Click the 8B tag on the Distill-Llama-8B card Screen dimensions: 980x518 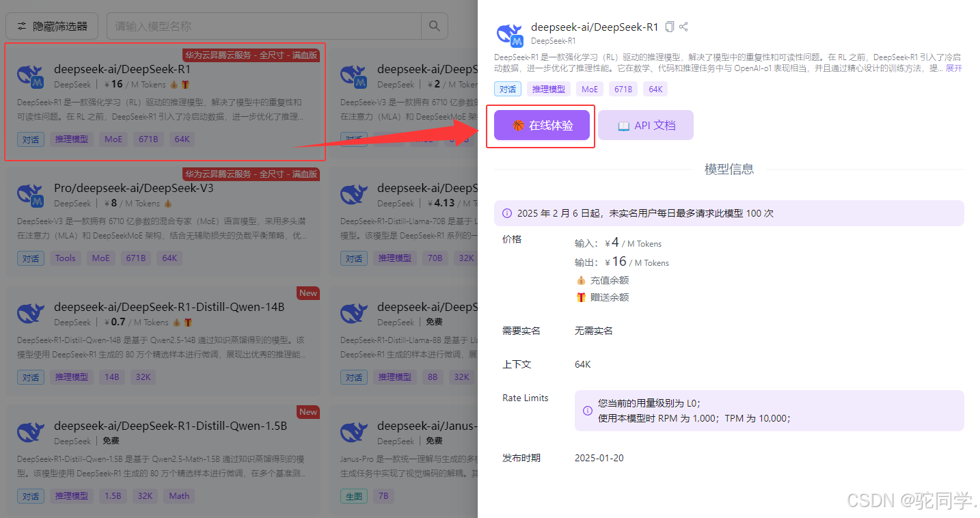(433, 377)
